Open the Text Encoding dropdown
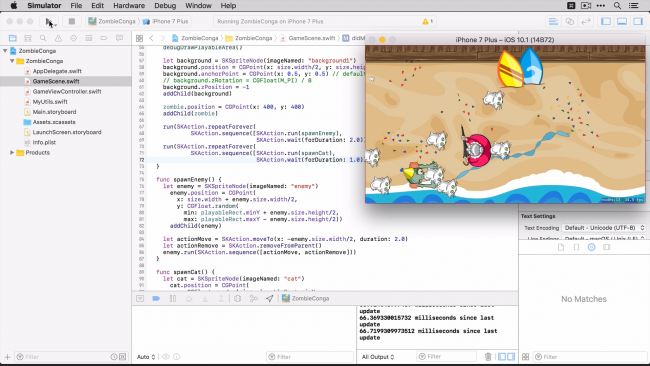 (x=604, y=228)
